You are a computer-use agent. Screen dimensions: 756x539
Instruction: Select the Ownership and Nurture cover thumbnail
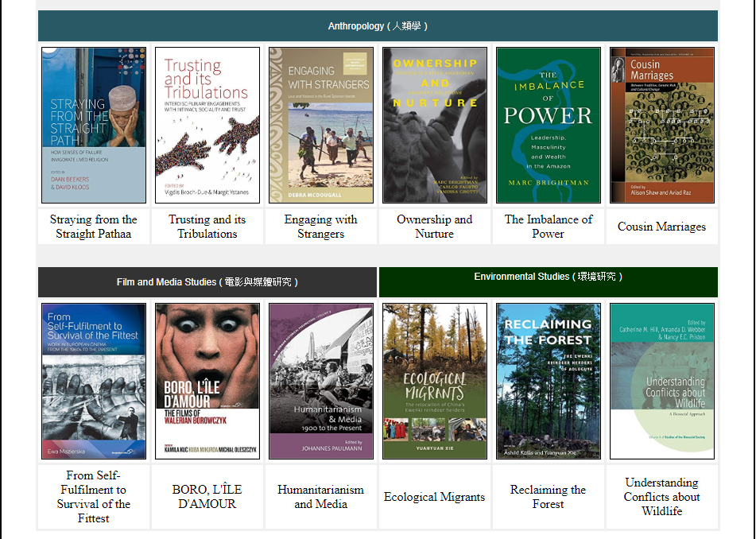tap(435, 126)
